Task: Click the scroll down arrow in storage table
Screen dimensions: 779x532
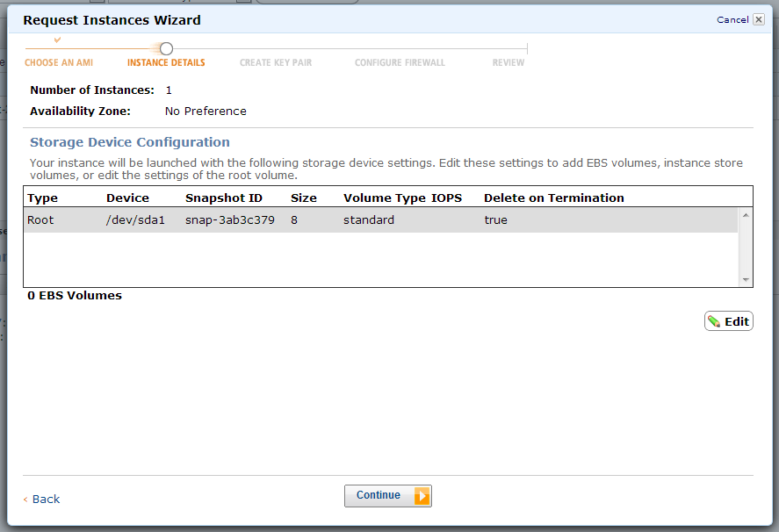Action: click(x=746, y=280)
